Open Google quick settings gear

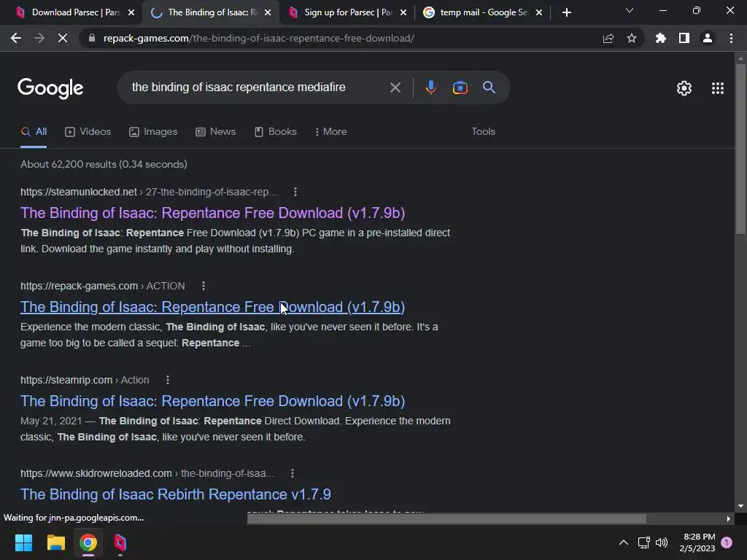684,88
